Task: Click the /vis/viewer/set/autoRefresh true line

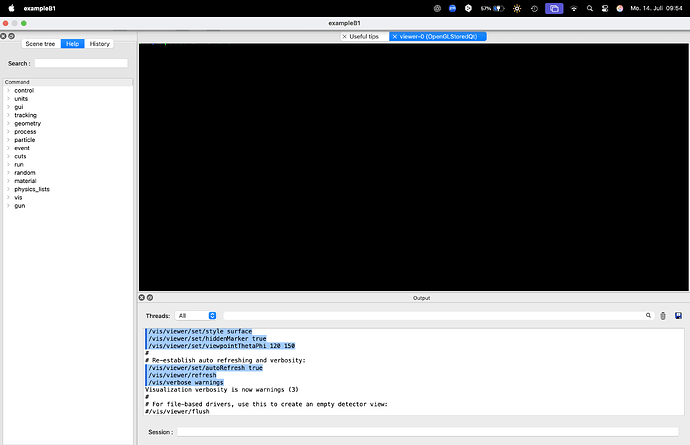Action: pyautogui.click(x=206, y=368)
